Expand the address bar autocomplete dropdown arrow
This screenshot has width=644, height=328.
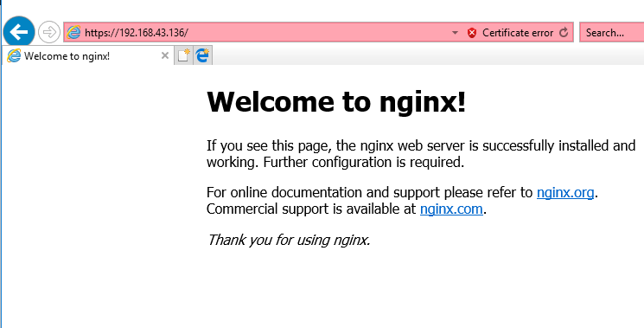point(455,33)
